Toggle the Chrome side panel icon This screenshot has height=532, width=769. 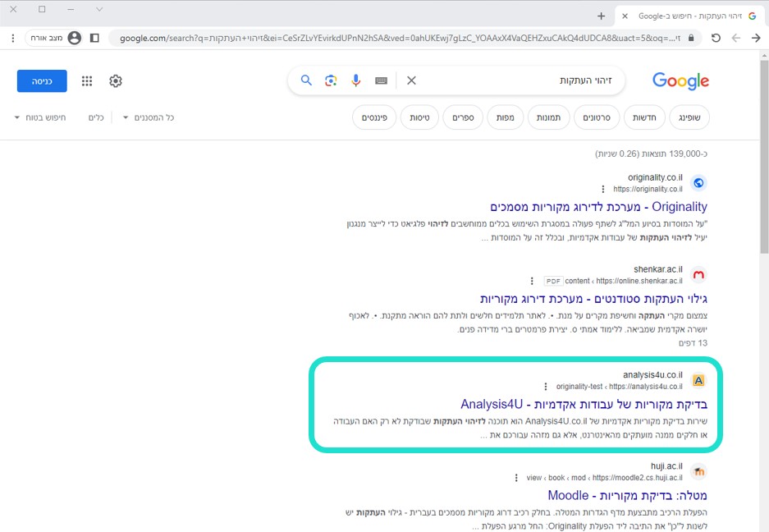tap(94, 38)
